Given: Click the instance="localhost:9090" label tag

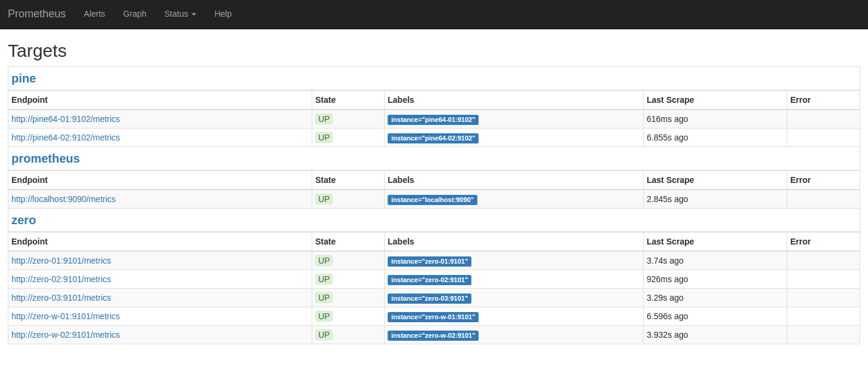Looking at the screenshot, I should pos(433,200).
